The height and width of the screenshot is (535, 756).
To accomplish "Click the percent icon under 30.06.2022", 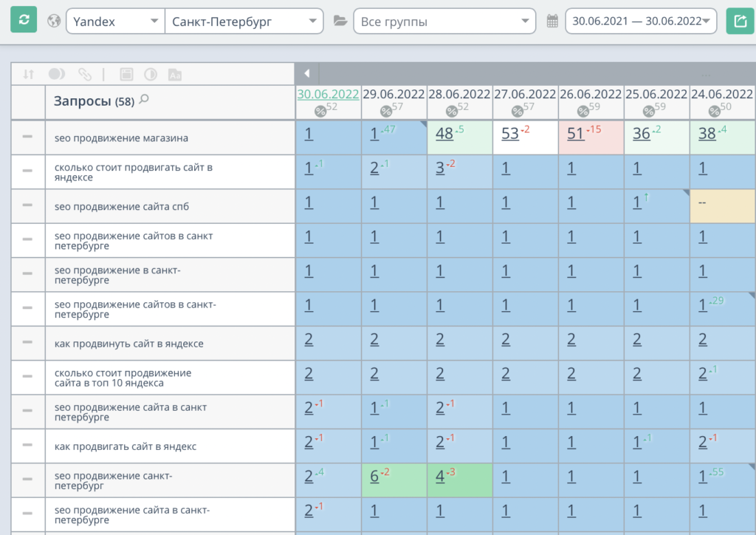I will pos(320,112).
